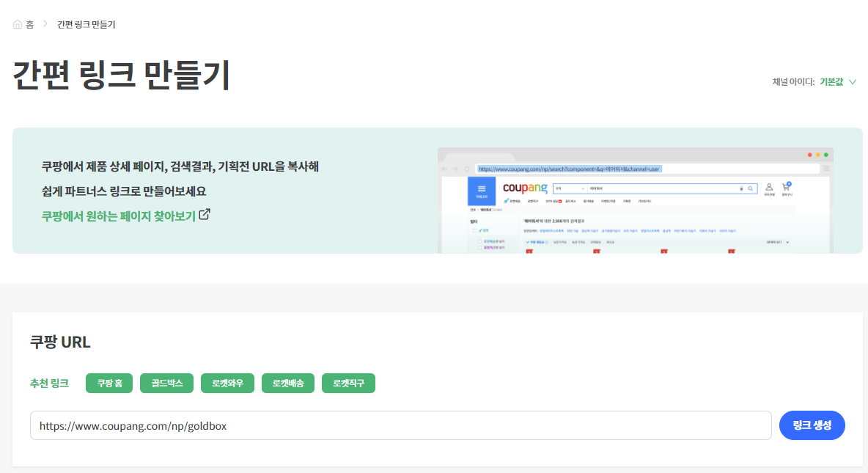Click the 추천 링크 label
The image size is (868, 473).
[49, 384]
